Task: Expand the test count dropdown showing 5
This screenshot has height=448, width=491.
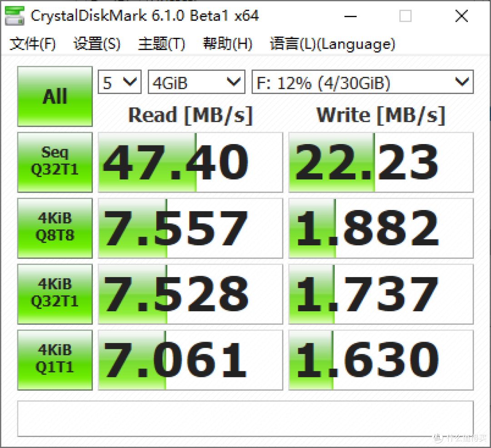Action: click(x=120, y=82)
